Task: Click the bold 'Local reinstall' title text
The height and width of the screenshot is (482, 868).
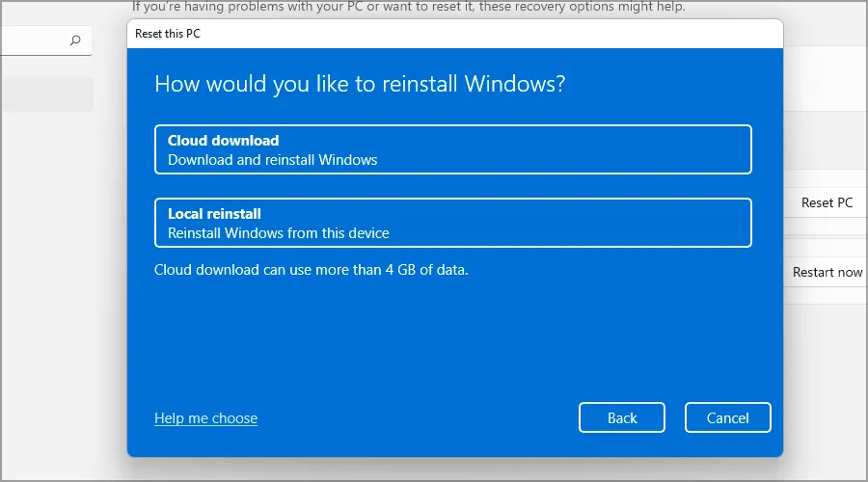Action: (214, 214)
